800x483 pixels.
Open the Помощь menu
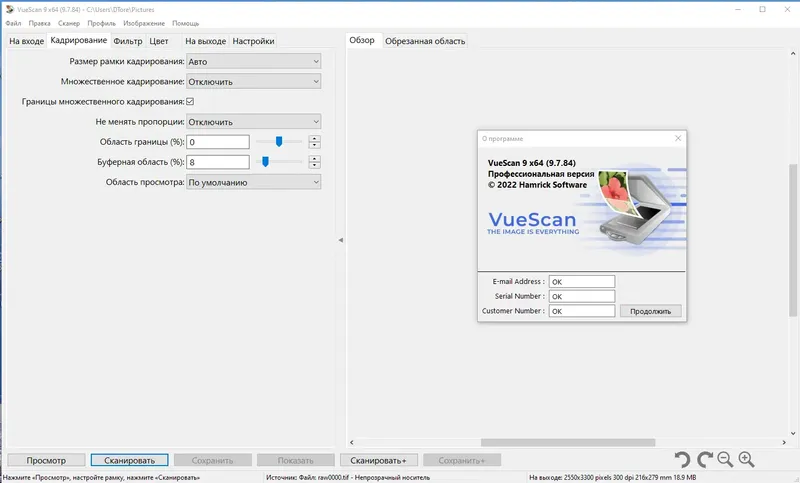(185, 23)
